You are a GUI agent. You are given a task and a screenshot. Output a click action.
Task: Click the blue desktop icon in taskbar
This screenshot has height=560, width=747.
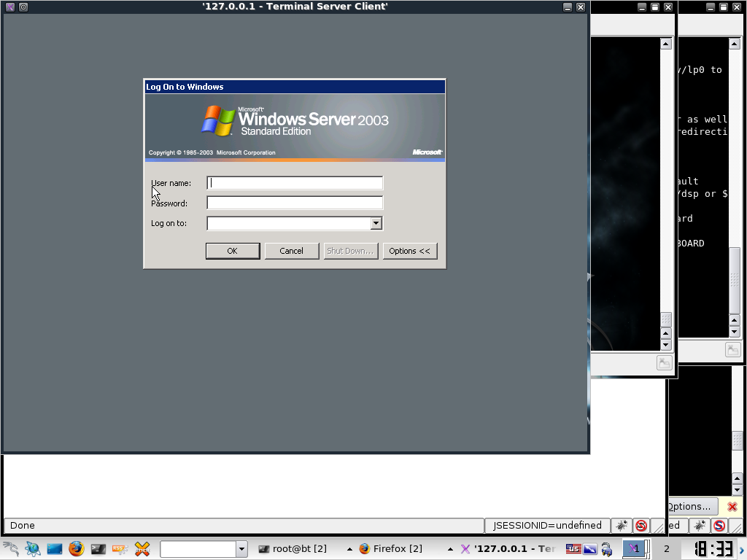(54, 549)
